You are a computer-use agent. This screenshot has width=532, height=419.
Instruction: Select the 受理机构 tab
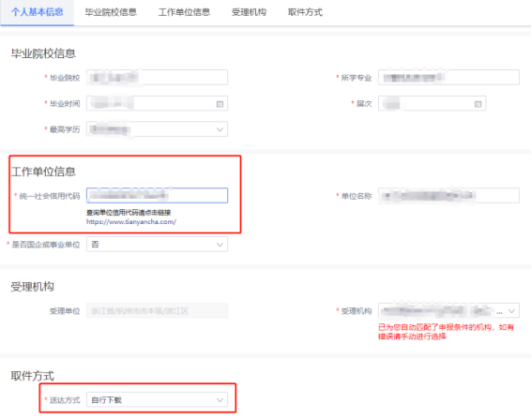coord(249,12)
